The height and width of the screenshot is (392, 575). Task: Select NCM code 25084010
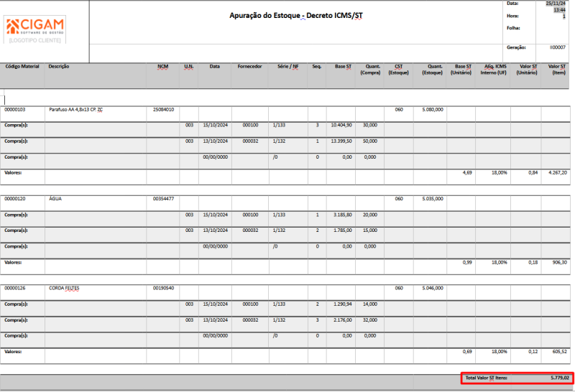point(164,110)
